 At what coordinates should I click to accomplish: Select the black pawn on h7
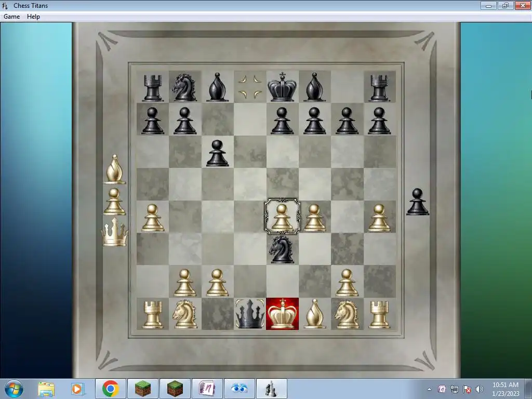(x=379, y=121)
